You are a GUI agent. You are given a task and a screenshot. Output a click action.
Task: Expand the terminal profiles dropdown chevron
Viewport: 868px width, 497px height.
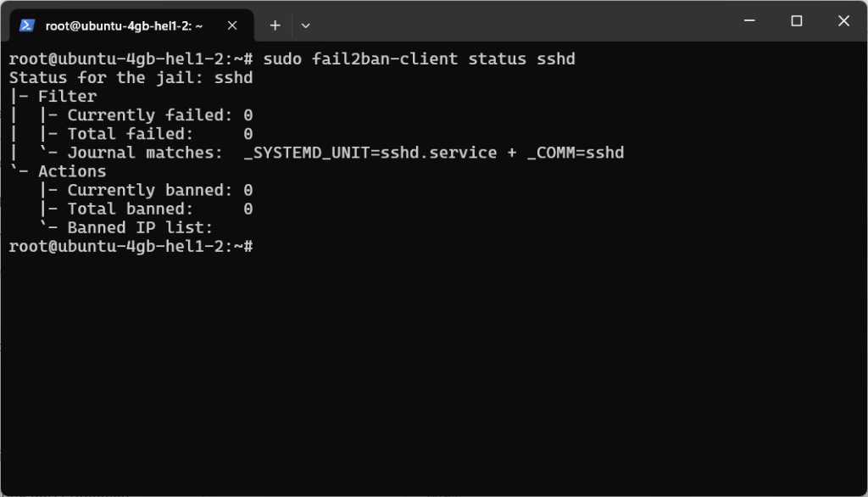click(306, 25)
